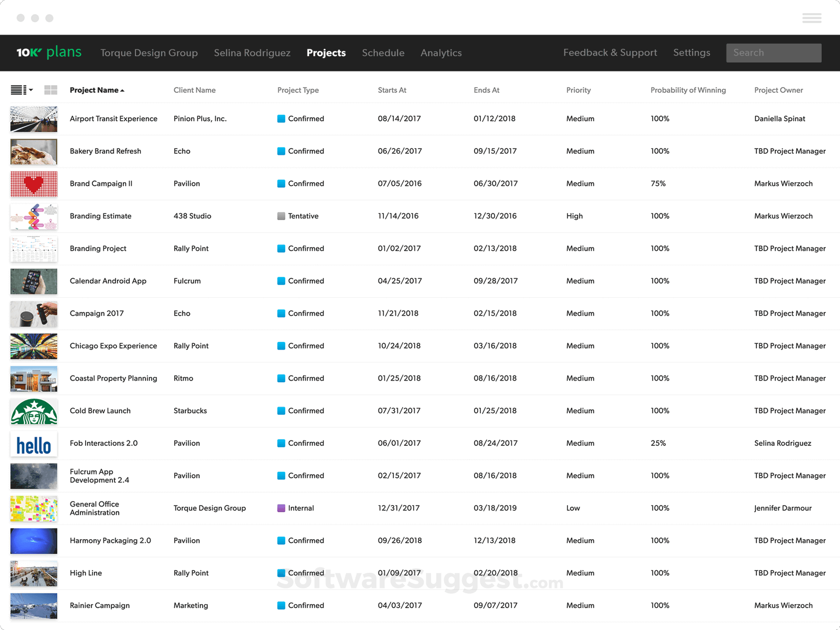Sort by Project Owner column
This screenshot has width=840, height=630.
(779, 90)
